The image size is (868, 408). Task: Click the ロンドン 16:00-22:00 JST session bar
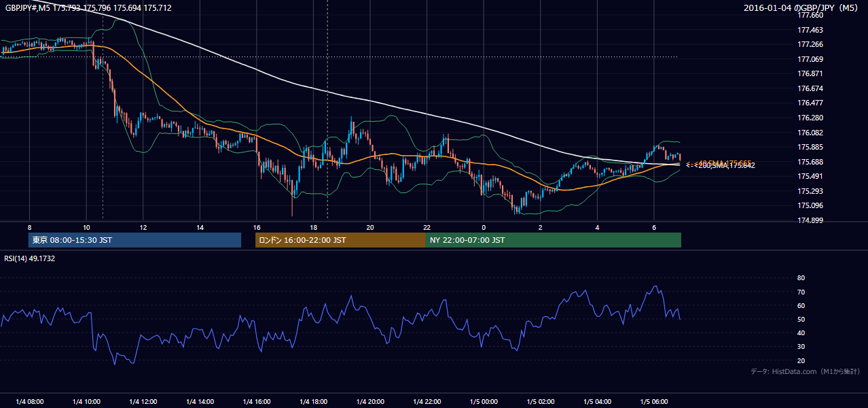340,240
